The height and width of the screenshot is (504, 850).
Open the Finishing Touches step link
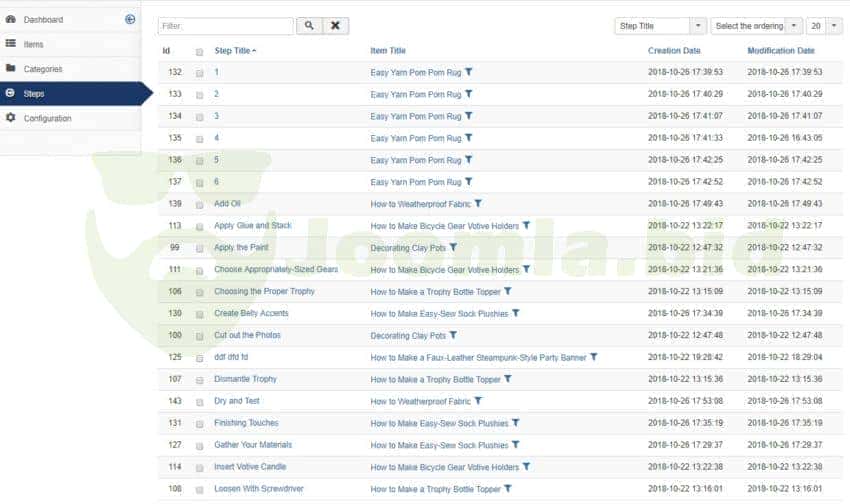246,423
